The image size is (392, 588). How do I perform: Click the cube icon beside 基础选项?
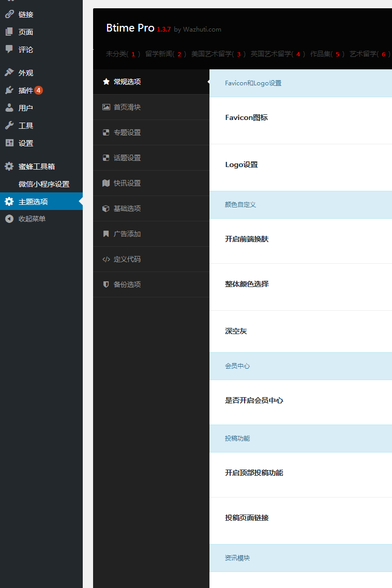[x=106, y=208]
